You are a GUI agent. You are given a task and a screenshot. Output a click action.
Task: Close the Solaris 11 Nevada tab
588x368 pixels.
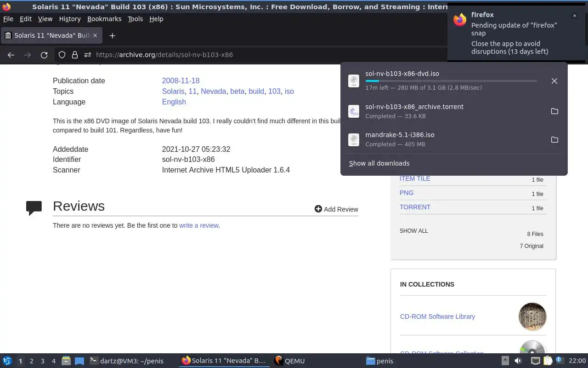coord(96,35)
